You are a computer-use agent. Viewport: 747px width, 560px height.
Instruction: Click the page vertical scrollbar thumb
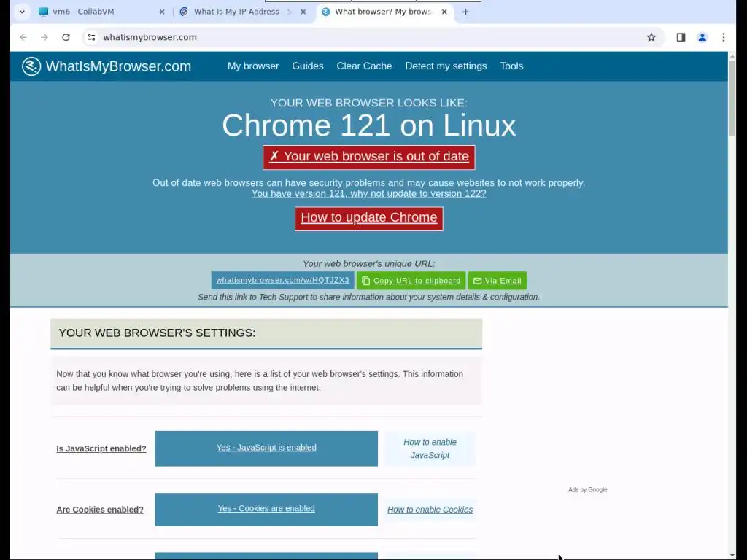pos(732,98)
